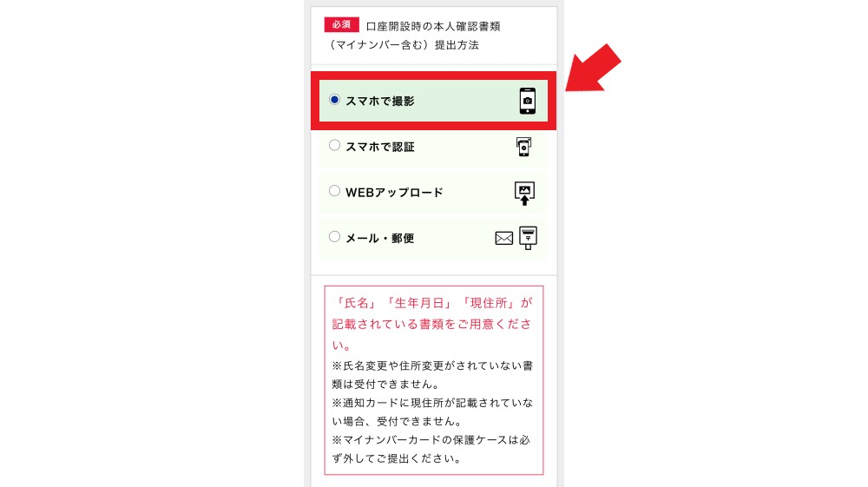Click the red 氏名 生年月日 現住所 notice text
Screen dimensions: 868x487
[432, 324]
